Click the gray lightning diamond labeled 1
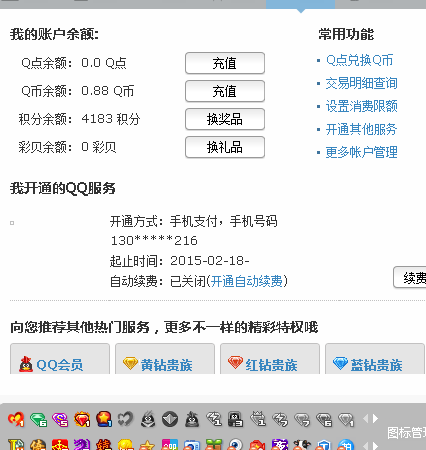 click(x=214, y=419)
